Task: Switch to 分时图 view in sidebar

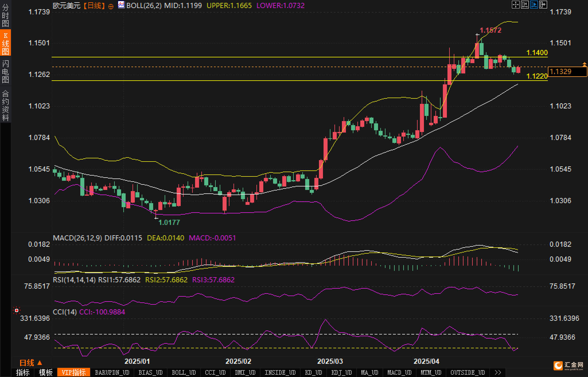Action: click(x=5, y=15)
